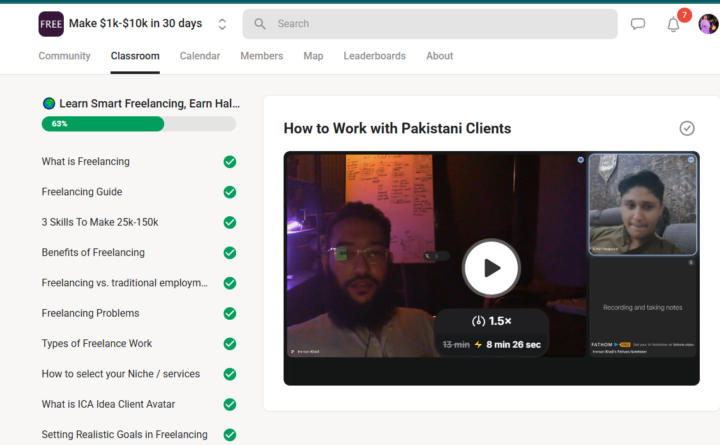
Task: Click the 'How to Work with Pakistani Clients' heading
Action: coord(397,128)
